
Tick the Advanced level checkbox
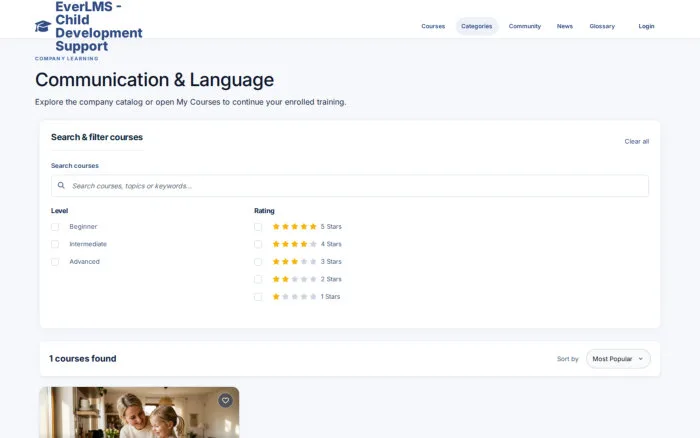(x=55, y=262)
